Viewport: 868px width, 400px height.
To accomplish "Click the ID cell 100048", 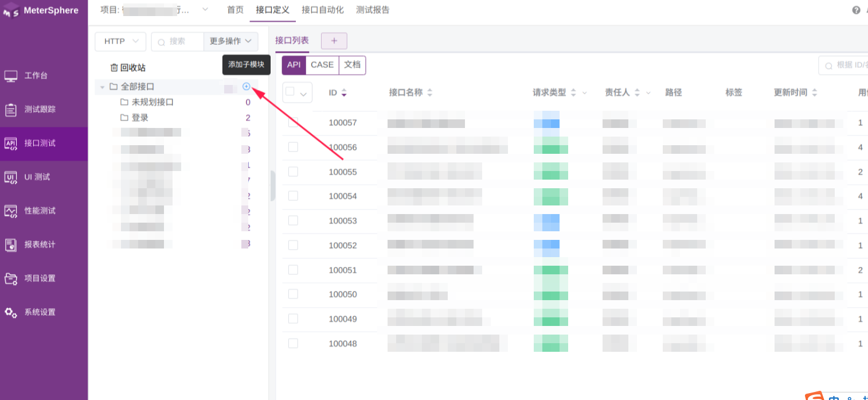I will (343, 344).
